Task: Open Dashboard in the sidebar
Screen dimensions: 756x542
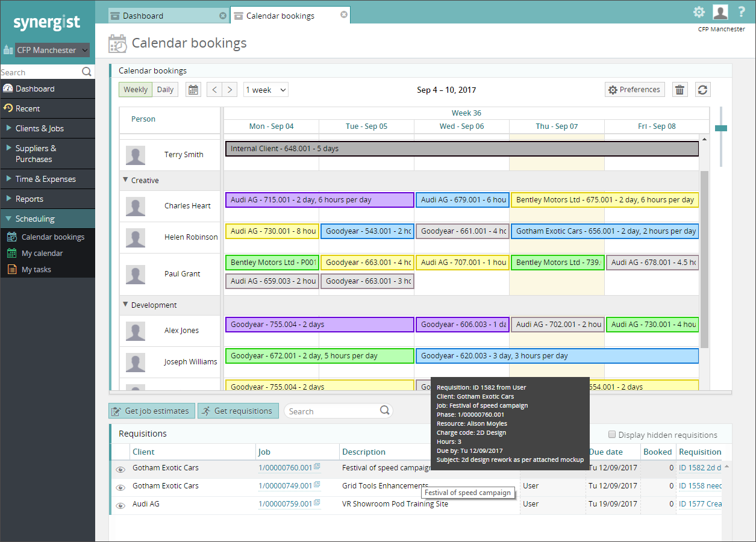Action: pyautogui.click(x=48, y=89)
